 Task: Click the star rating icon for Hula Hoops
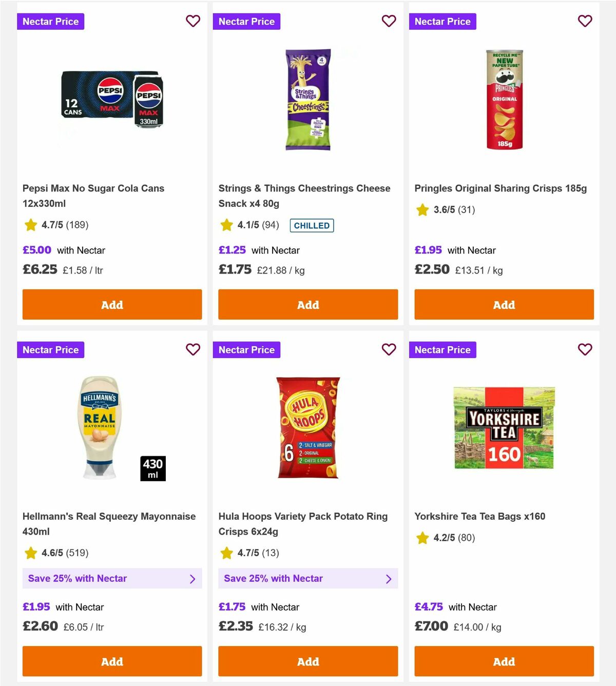[x=226, y=553]
